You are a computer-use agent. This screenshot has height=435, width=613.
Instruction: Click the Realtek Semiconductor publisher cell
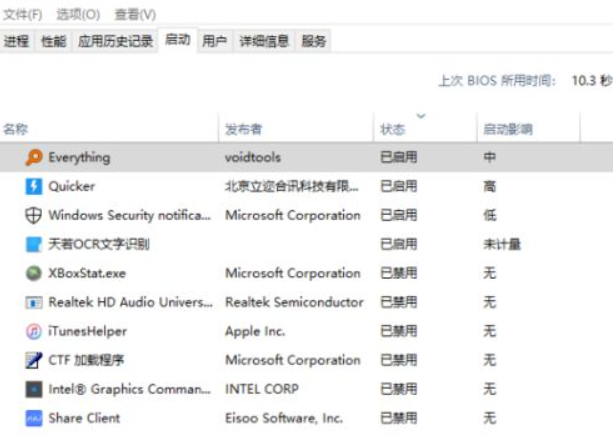[x=294, y=302]
